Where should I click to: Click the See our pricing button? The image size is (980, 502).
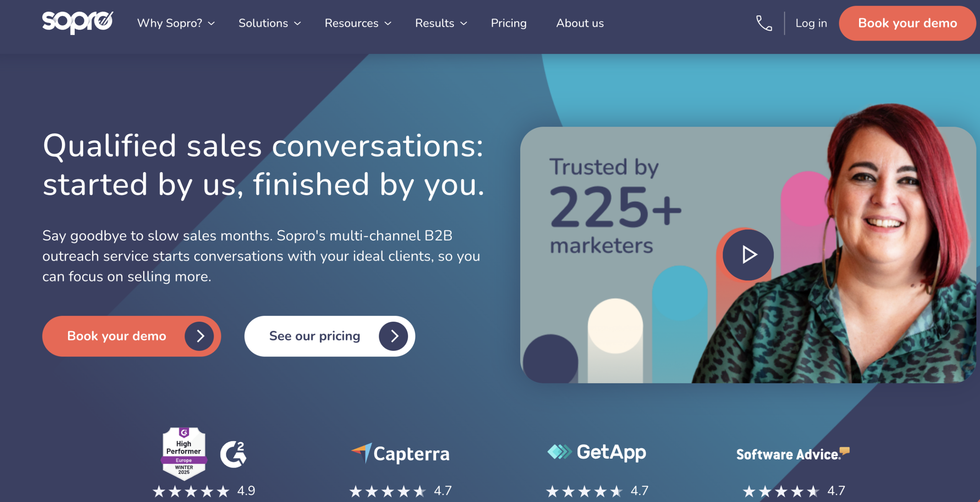click(x=315, y=336)
